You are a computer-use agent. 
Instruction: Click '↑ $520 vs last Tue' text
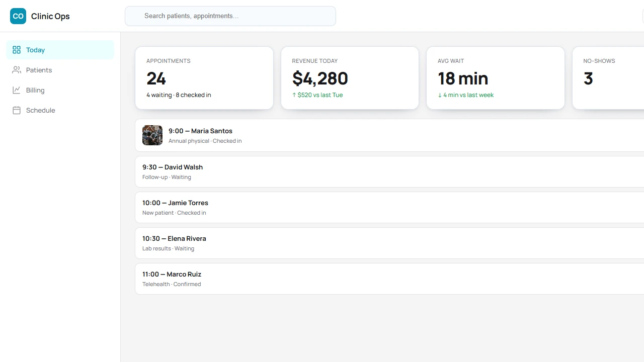click(317, 95)
